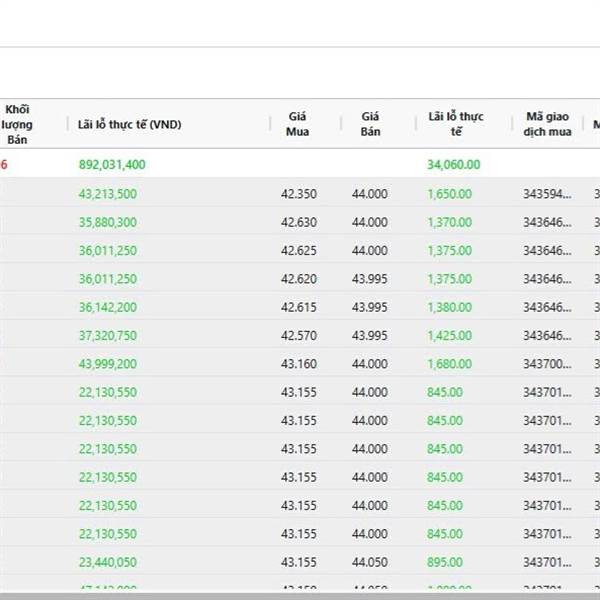Click the value 37,320,750 in the table

point(108,335)
